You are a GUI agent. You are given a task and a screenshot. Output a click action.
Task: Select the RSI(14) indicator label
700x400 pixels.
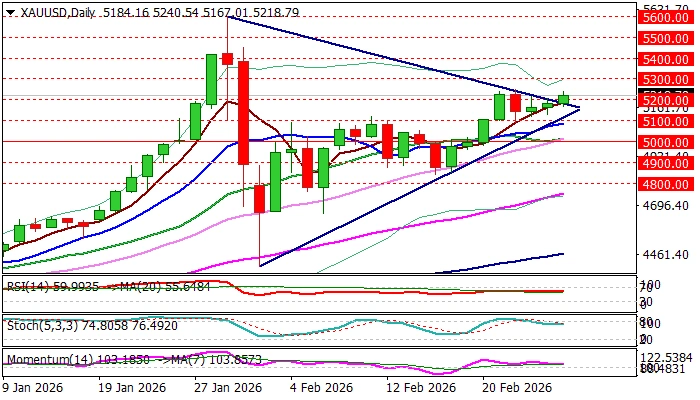[28, 285]
